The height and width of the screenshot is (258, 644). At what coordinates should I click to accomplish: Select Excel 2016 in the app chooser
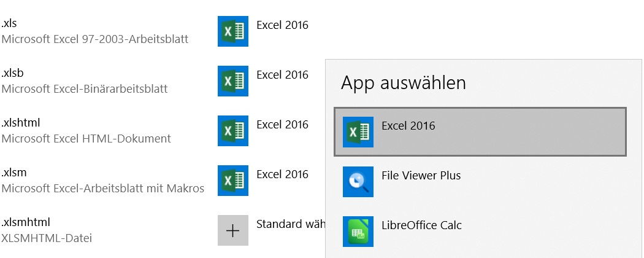(x=480, y=132)
